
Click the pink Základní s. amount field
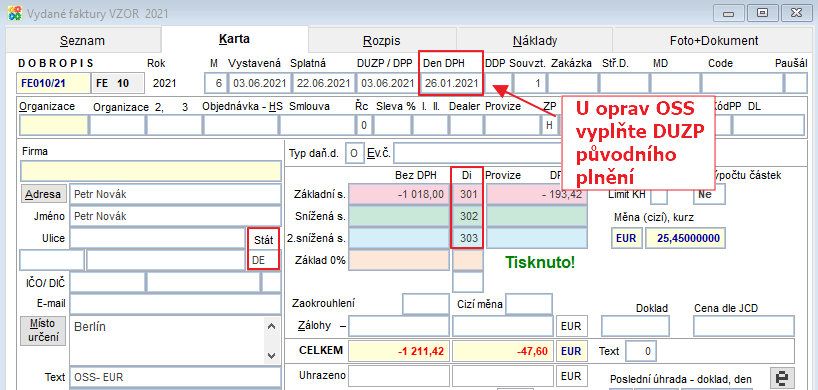click(399, 194)
